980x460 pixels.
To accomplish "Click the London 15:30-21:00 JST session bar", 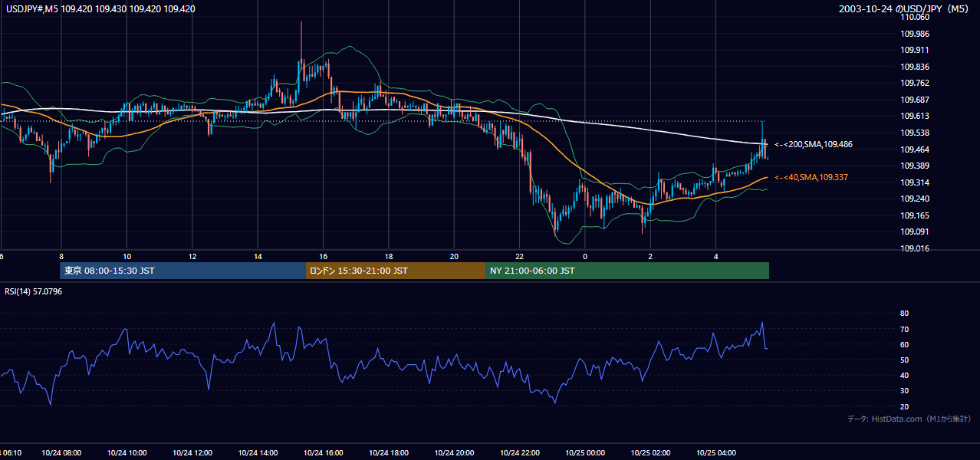I will tap(396, 271).
